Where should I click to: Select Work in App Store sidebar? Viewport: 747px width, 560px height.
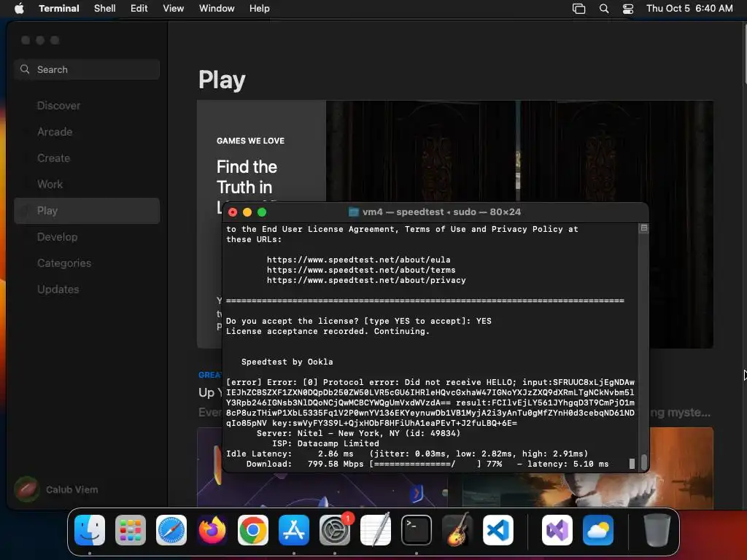point(87,184)
